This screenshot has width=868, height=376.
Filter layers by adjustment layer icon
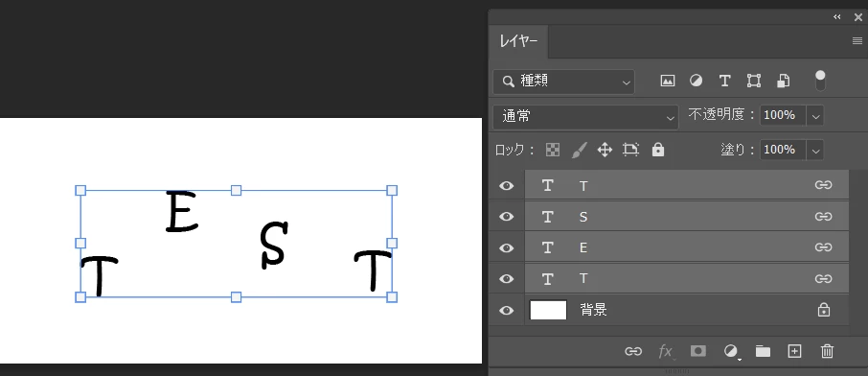pyautogui.click(x=696, y=81)
